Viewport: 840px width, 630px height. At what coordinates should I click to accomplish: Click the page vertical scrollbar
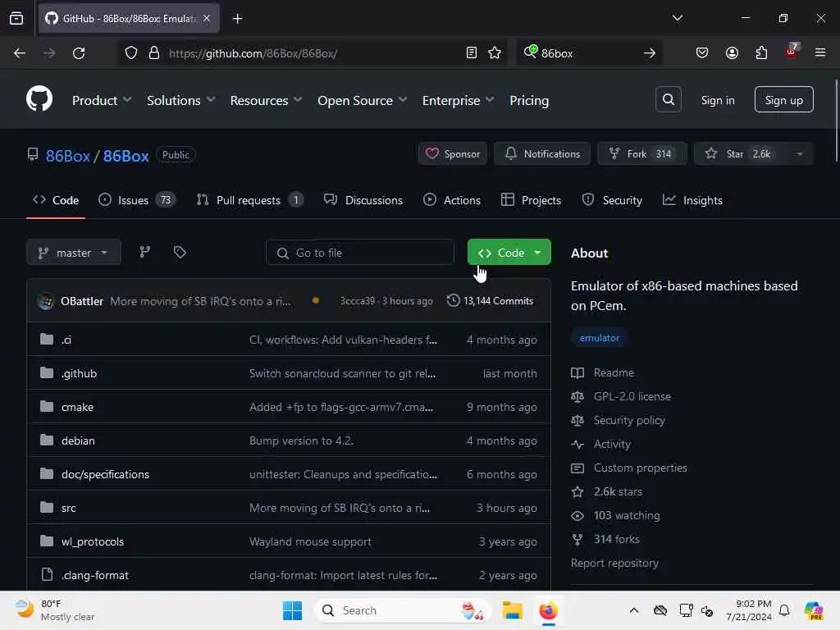point(836,121)
